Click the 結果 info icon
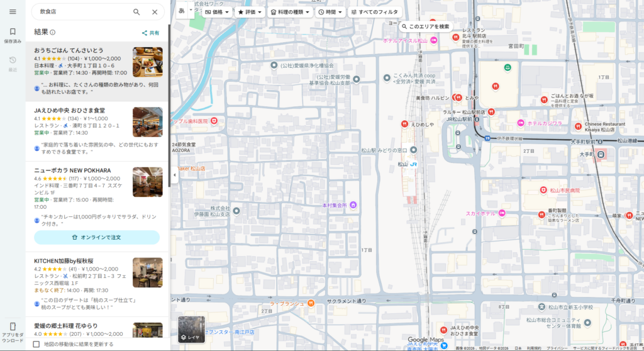The height and width of the screenshot is (351, 644). point(53,33)
